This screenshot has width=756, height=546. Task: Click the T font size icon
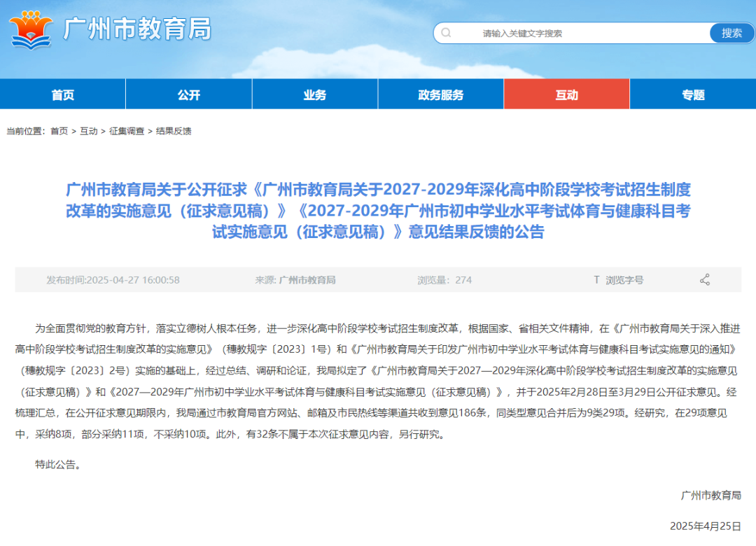click(596, 280)
